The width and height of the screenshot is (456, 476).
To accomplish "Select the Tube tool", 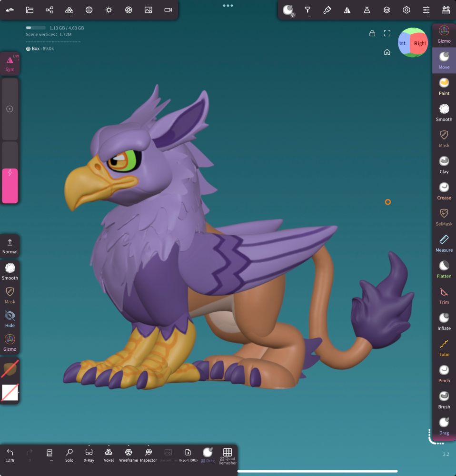I will (444, 347).
